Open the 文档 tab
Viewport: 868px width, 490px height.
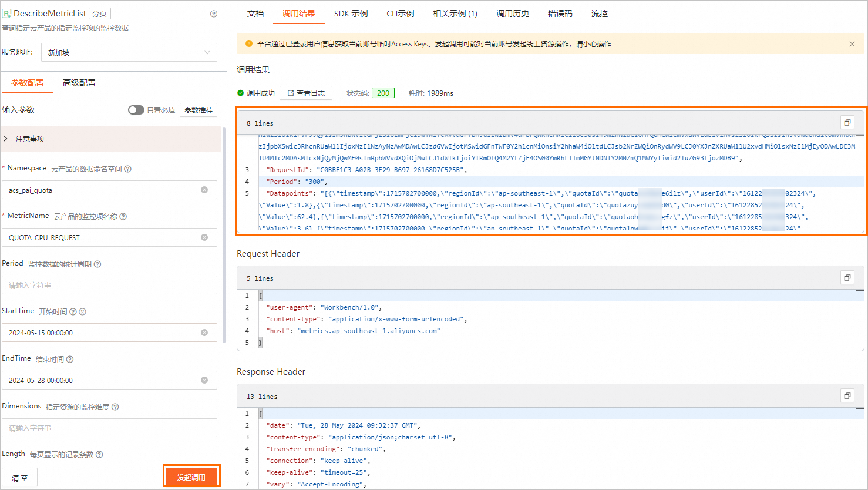coord(255,14)
